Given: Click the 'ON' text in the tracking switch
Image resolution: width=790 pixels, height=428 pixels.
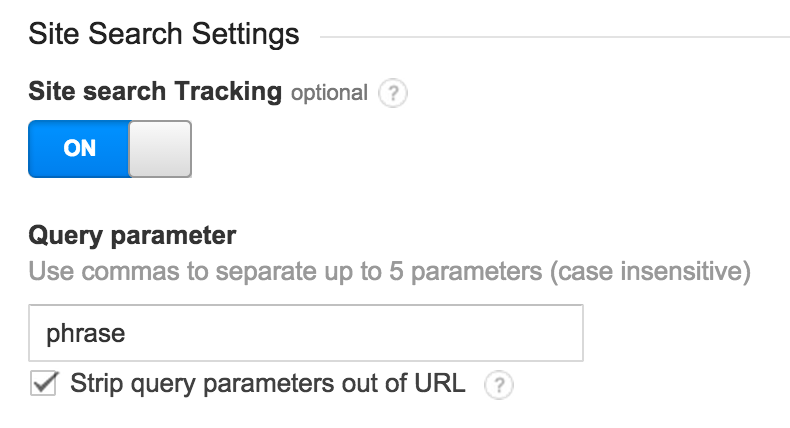Looking at the screenshot, I should (x=79, y=149).
